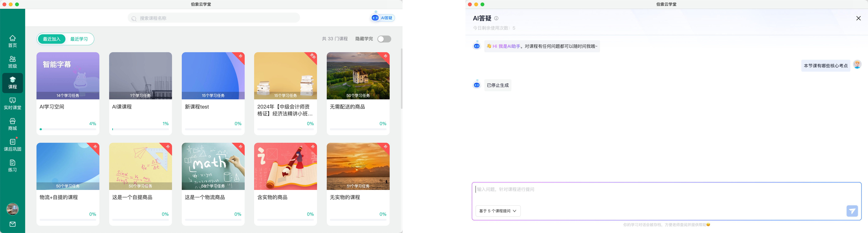Open the 班级 class sidebar icon

click(x=12, y=62)
